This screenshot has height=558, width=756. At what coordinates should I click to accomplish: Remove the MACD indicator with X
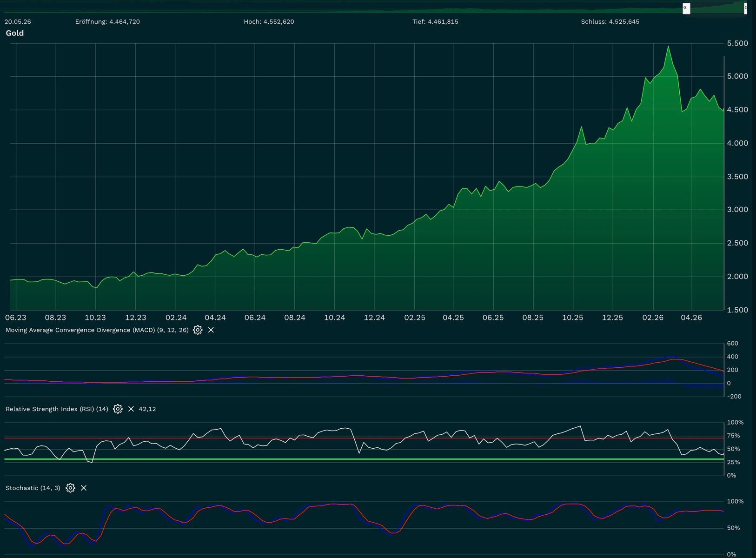pos(211,330)
